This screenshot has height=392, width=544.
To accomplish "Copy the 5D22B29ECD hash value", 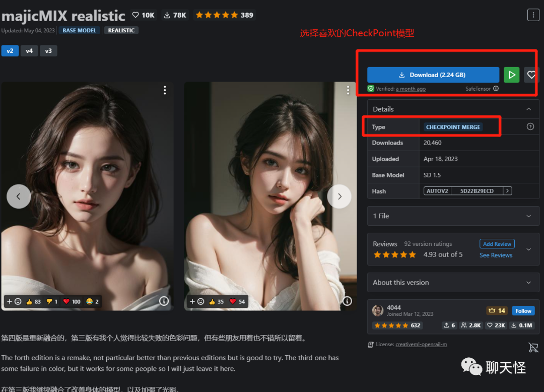I will (x=477, y=191).
